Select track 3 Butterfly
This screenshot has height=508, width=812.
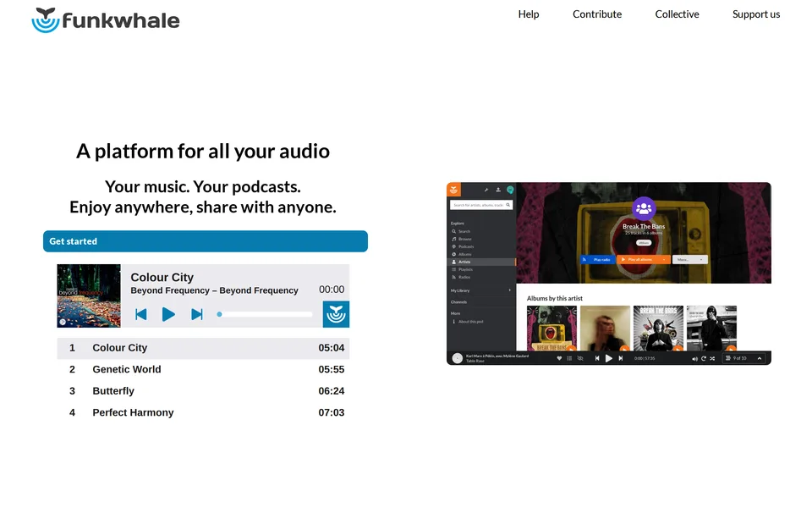pyautogui.click(x=203, y=391)
